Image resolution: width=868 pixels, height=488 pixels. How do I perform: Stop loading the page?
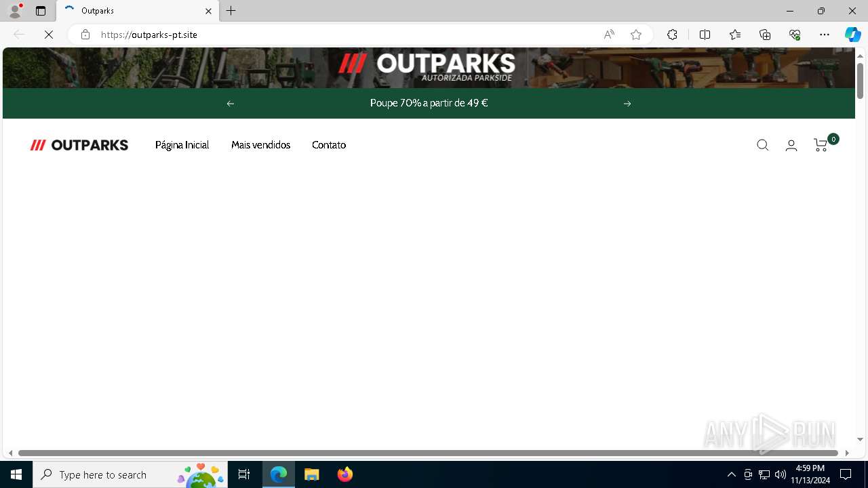(49, 35)
